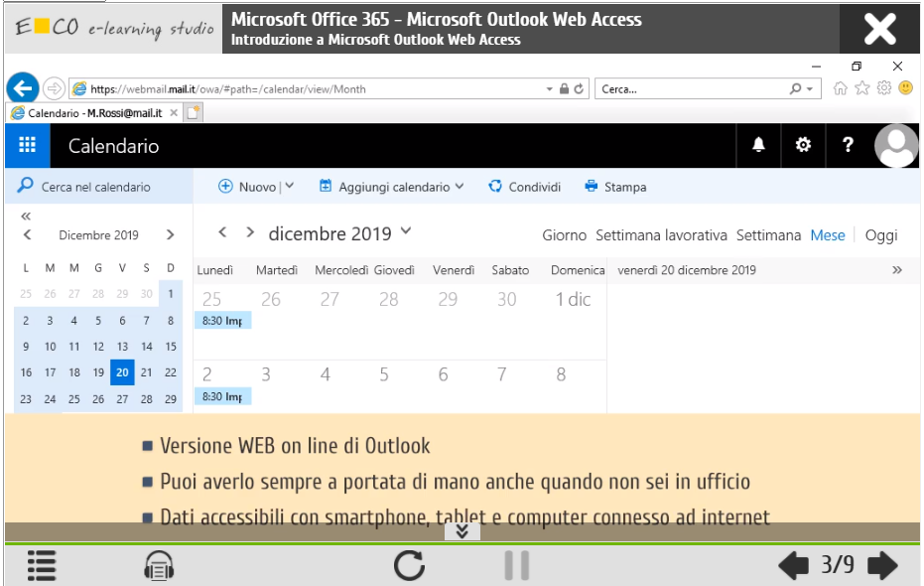Select the Mese view
This screenshot has height=586, width=924.
828,235
